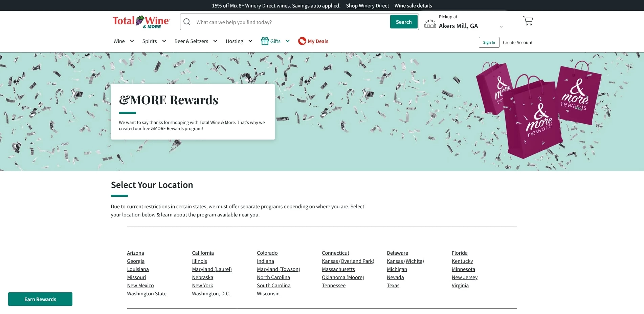Select Georgia from the location list
The image size is (644, 314).
[136, 261]
